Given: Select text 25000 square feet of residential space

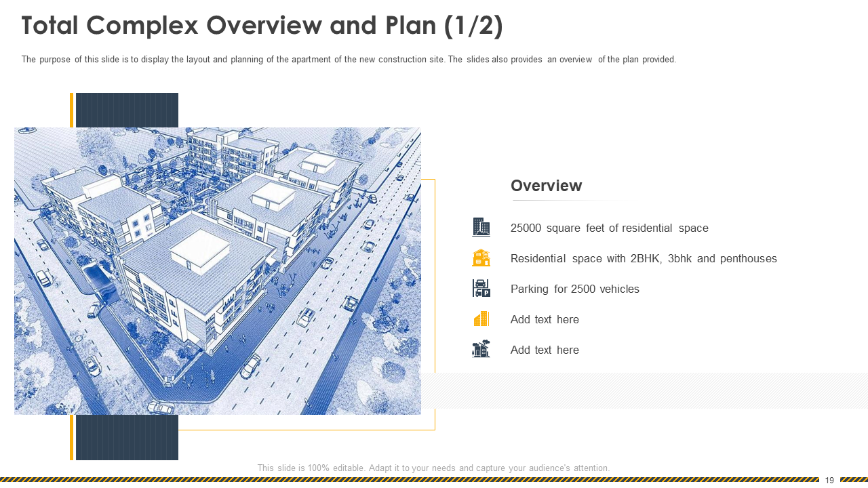Looking at the screenshot, I should click(x=610, y=228).
